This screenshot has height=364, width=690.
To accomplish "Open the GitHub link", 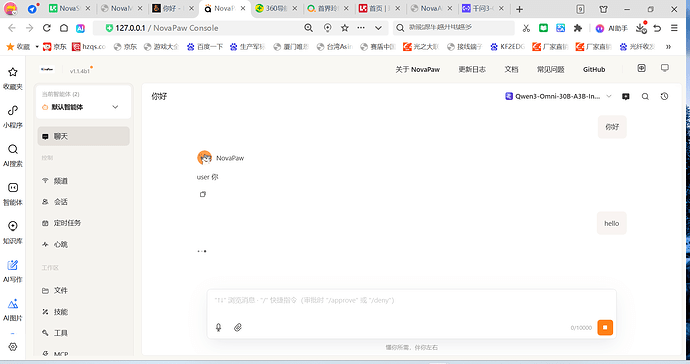I will tap(594, 70).
